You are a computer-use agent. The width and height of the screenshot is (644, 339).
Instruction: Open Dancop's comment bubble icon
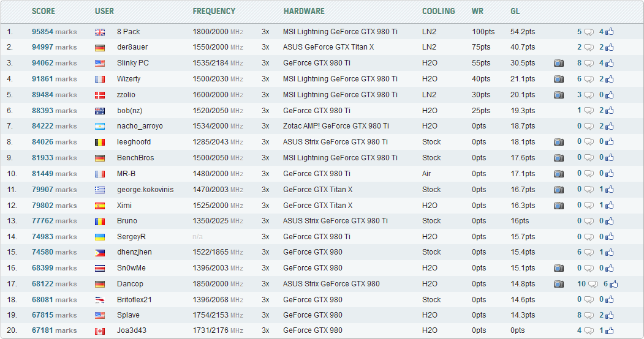tap(593, 284)
